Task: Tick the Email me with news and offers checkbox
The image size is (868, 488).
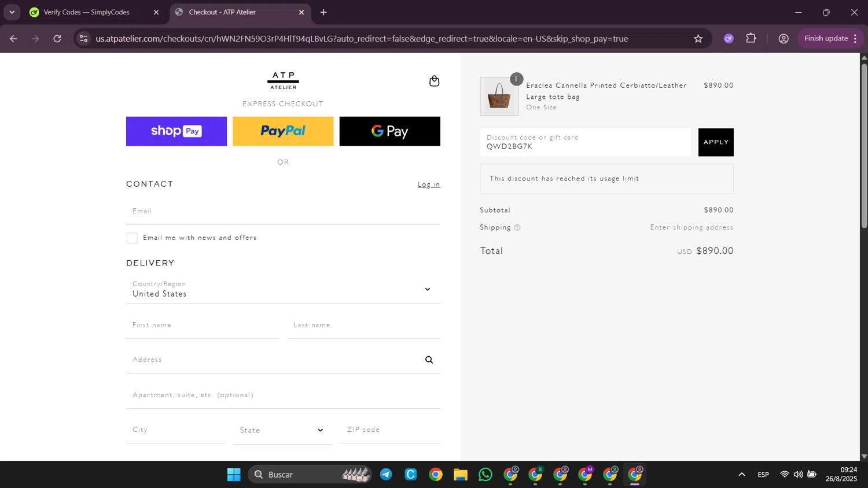Action: [132, 238]
